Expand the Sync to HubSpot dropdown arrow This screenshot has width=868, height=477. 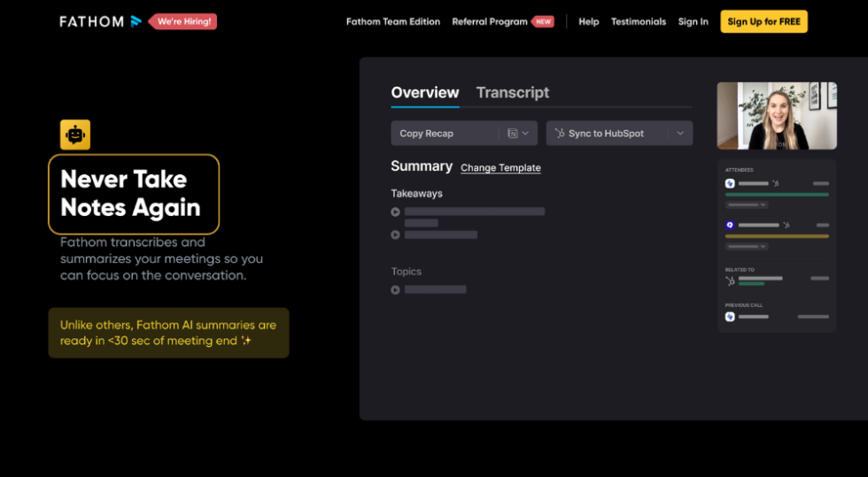pyautogui.click(x=680, y=134)
